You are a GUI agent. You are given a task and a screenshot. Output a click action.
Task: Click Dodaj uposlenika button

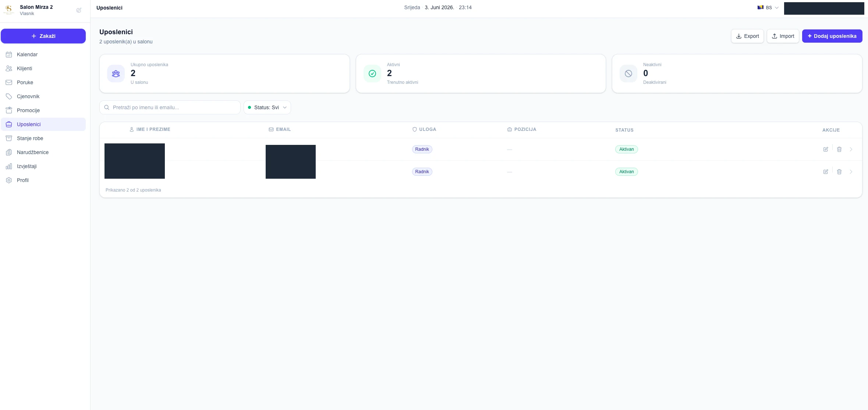(x=832, y=36)
